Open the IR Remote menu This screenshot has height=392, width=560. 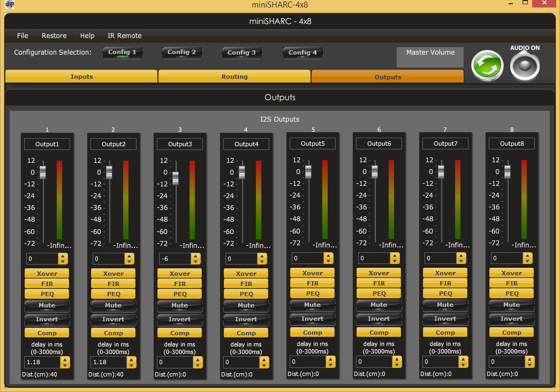pos(125,36)
